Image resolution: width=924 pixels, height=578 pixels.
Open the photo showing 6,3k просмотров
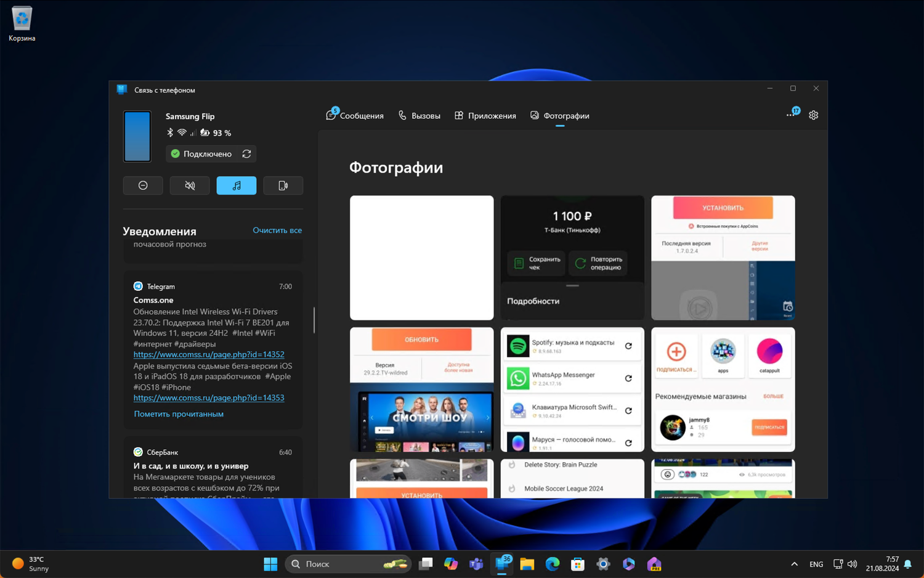[x=723, y=478]
